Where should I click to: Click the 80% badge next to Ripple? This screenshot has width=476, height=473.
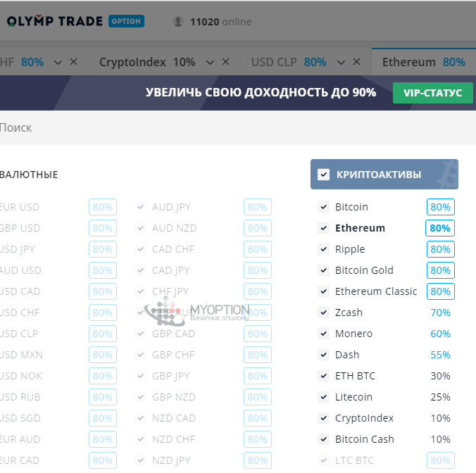pos(441,249)
